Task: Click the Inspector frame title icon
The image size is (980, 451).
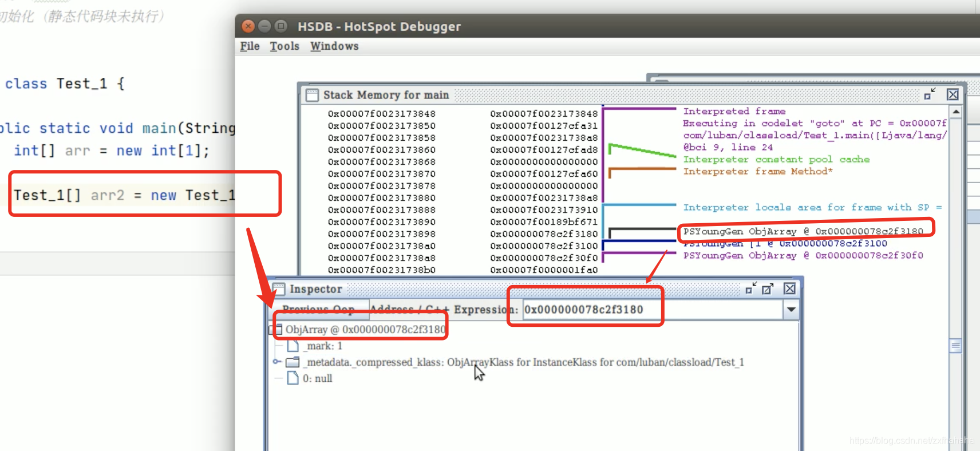Action: click(x=279, y=288)
